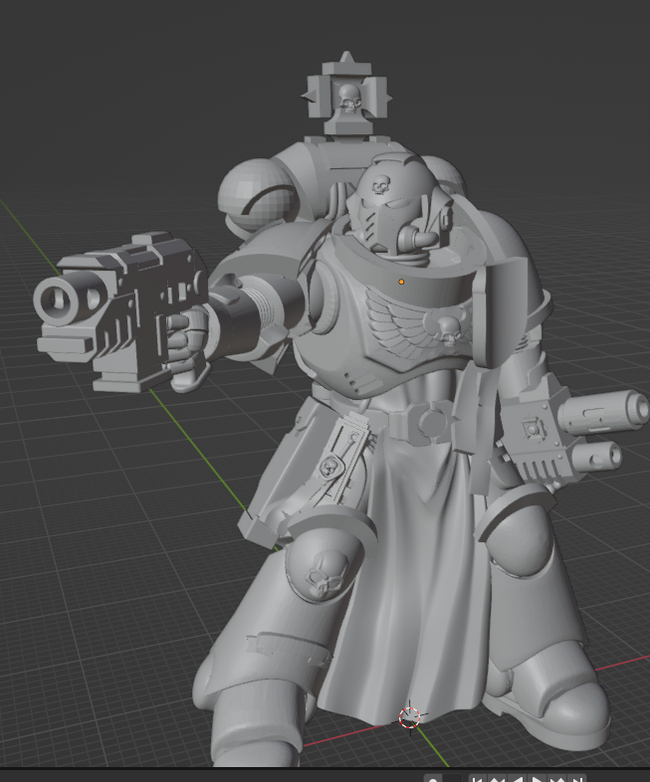650x782 pixels.
Task: Jump to the next keyframe
Action: point(557,780)
